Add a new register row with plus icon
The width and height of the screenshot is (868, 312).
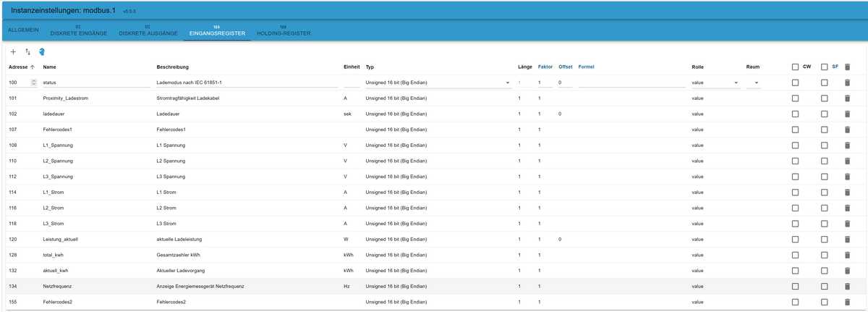click(12, 52)
